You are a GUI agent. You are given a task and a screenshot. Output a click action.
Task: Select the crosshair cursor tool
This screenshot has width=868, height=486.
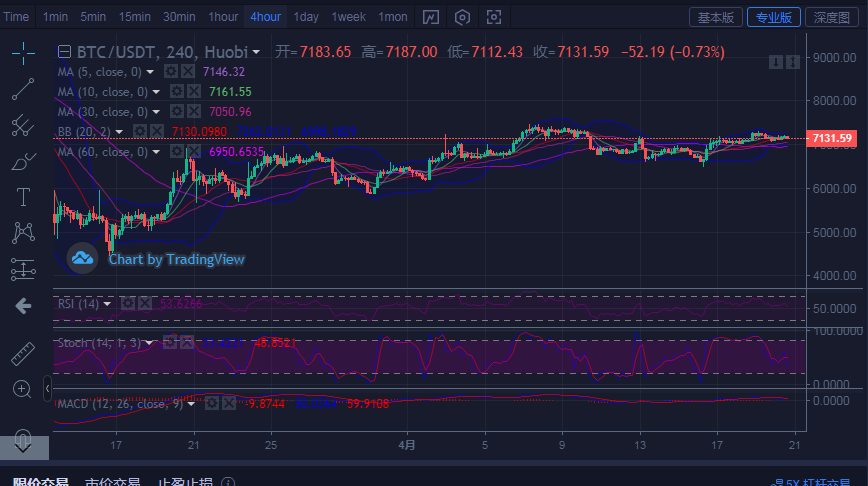pos(23,53)
